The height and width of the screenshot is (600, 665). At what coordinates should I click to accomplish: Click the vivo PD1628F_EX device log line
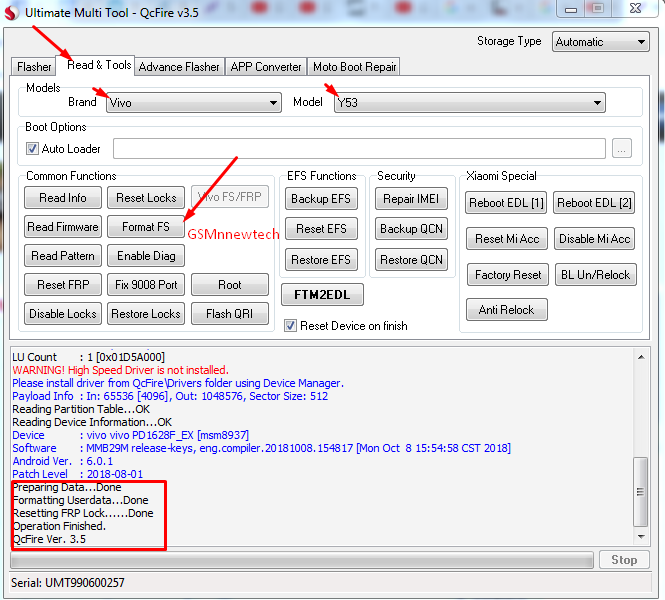130,435
